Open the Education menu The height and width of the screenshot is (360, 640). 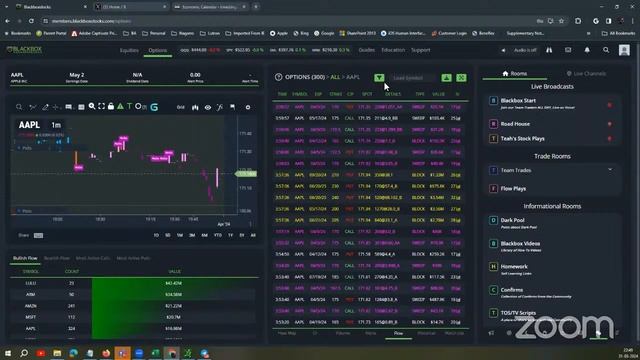pyautogui.click(x=393, y=50)
